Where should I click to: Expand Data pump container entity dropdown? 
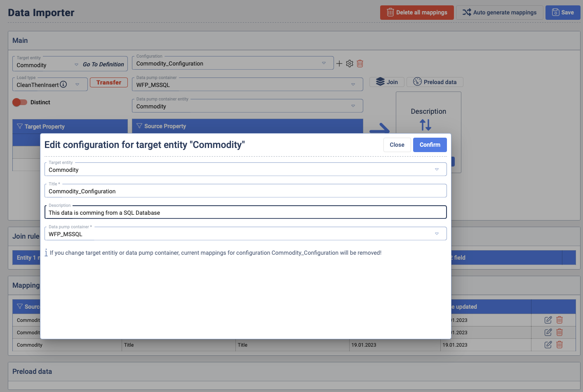pos(247,106)
